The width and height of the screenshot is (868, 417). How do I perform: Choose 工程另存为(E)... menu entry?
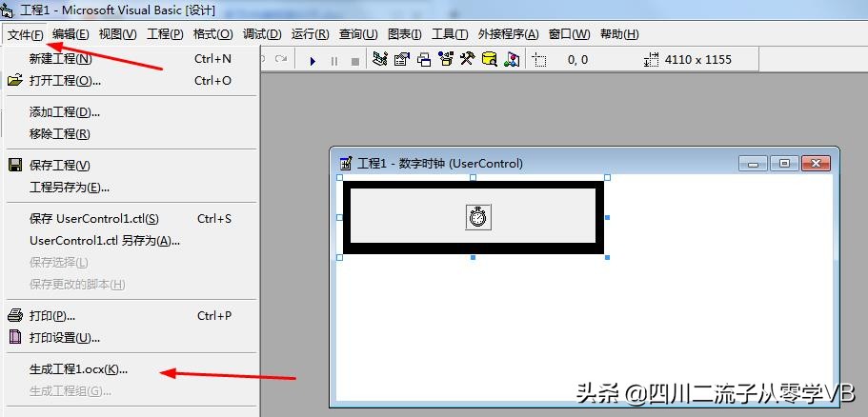[x=131, y=187]
